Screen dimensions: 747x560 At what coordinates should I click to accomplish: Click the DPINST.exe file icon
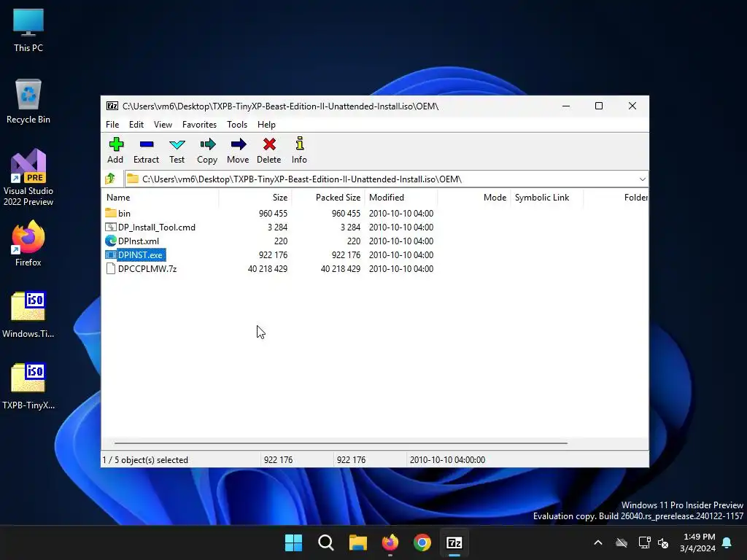111,254
